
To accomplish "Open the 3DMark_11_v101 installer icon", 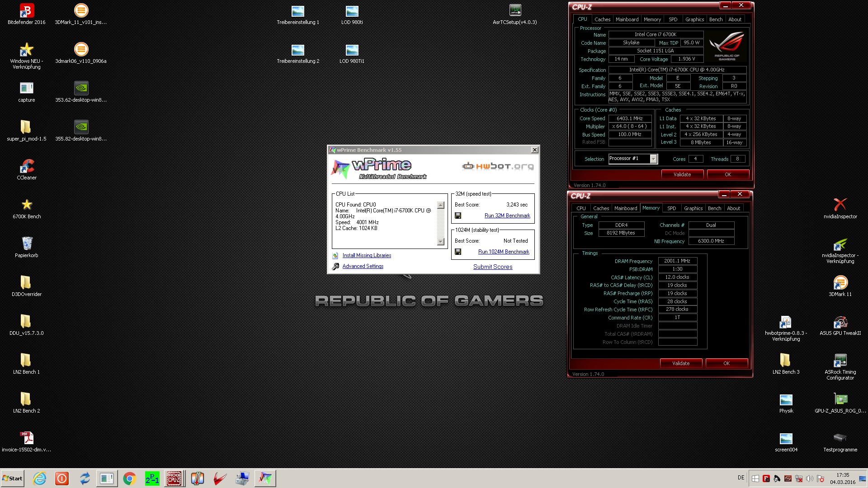I will (x=81, y=14).
